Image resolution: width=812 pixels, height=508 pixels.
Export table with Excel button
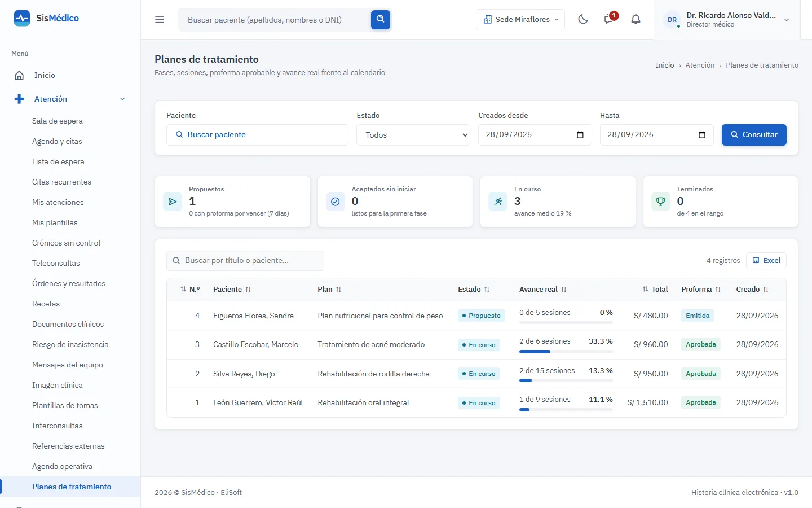tap(766, 260)
